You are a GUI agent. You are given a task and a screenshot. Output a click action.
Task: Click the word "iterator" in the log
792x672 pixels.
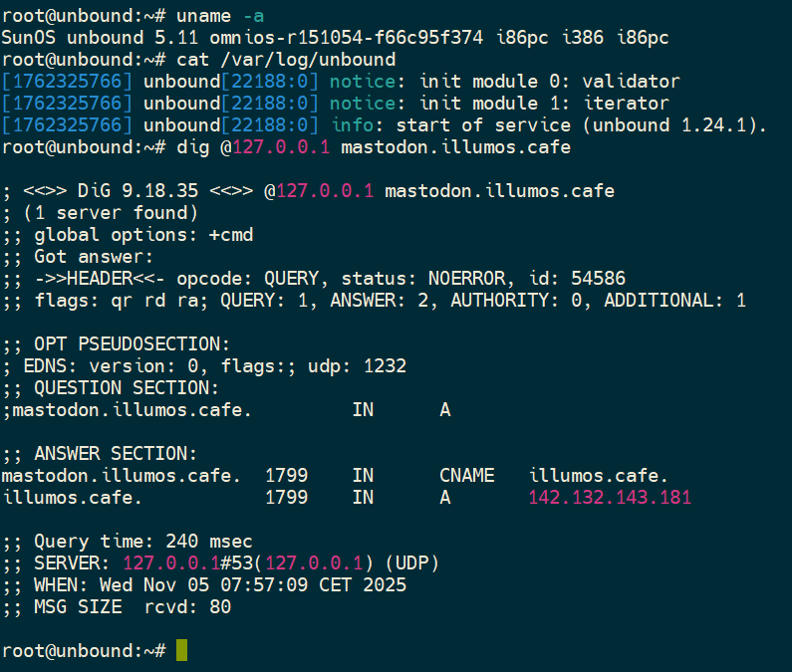[629, 104]
